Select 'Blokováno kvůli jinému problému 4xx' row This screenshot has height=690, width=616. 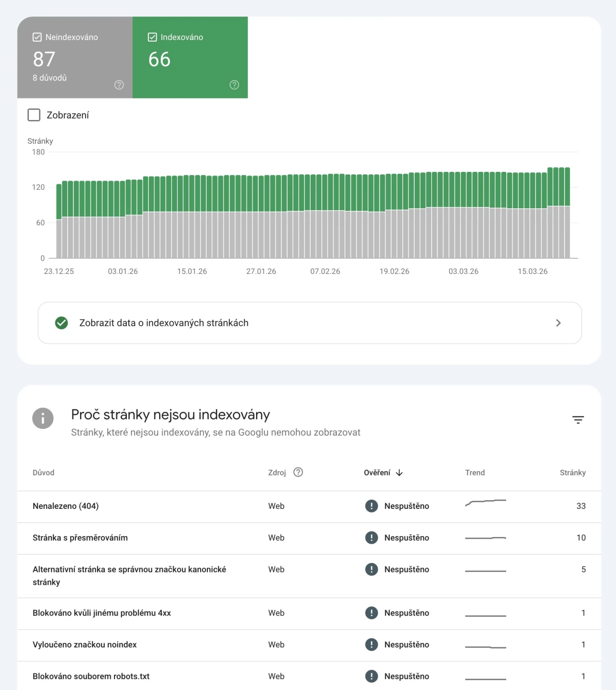[x=102, y=613]
